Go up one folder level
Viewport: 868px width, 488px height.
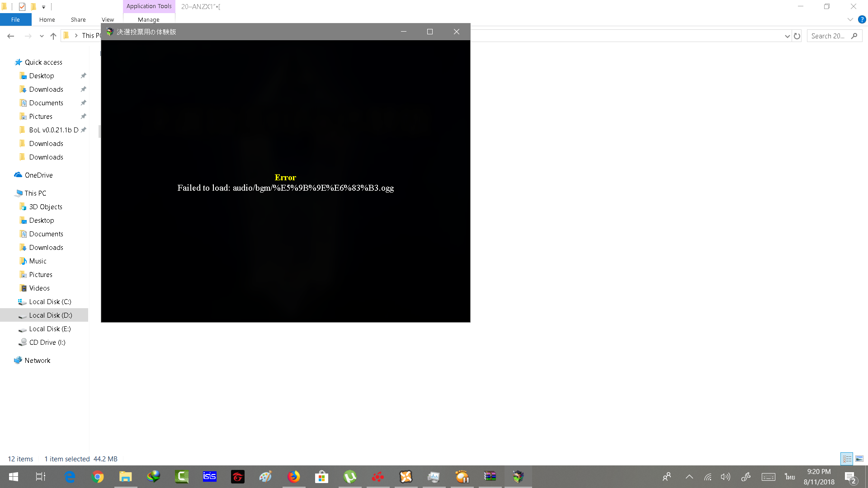click(x=53, y=36)
